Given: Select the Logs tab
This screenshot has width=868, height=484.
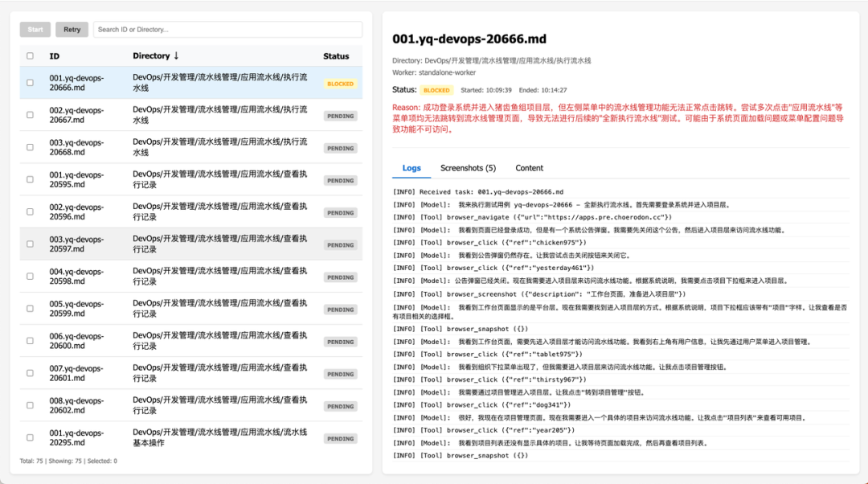Looking at the screenshot, I should [411, 168].
